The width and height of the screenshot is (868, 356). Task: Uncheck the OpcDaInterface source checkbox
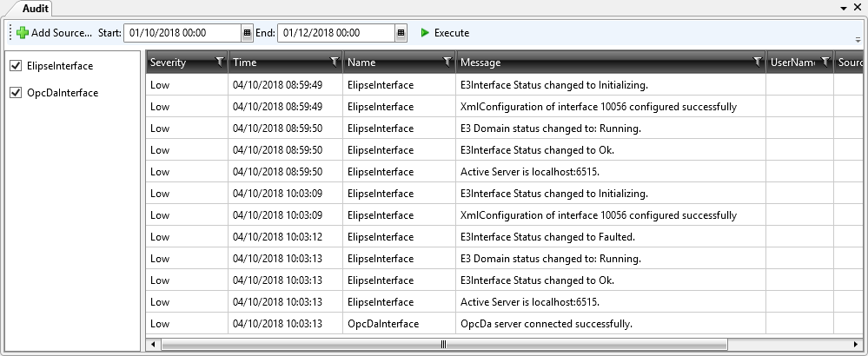15,93
